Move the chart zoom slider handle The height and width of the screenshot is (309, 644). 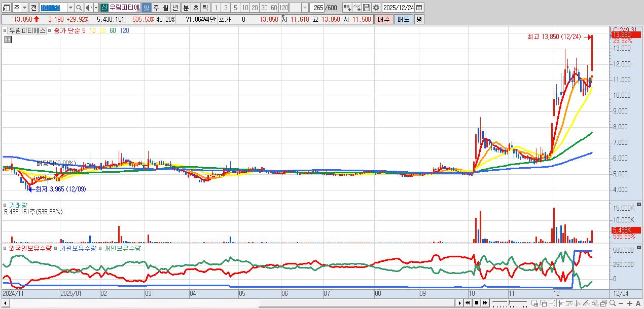(x=509, y=303)
